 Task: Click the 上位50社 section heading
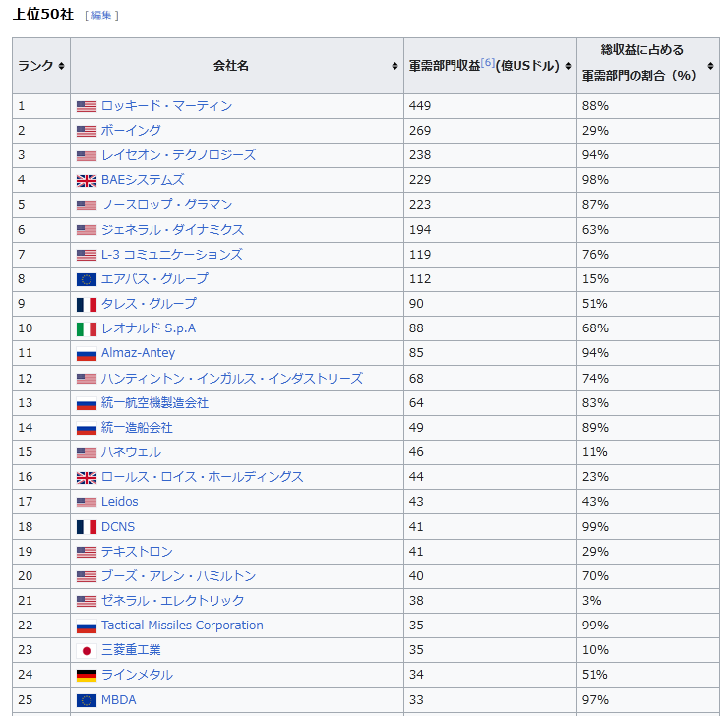pyautogui.click(x=42, y=15)
